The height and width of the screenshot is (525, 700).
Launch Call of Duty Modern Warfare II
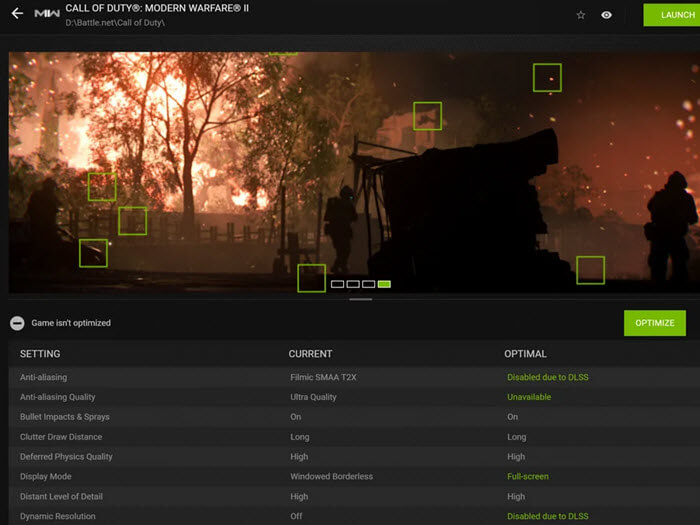[671, 15]
